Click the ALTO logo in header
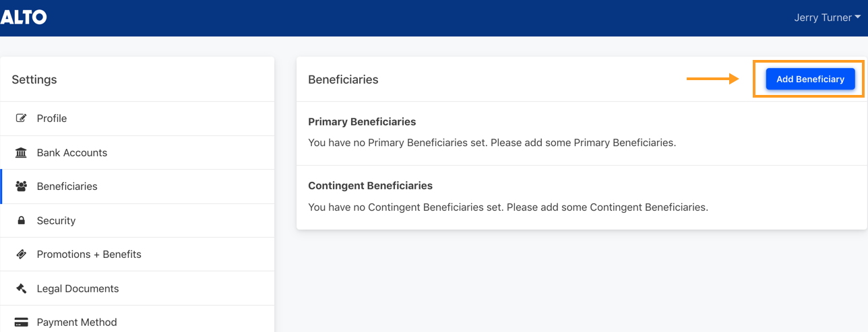The image size is (868, 332). pyautogui.click(x=24, y=18)
